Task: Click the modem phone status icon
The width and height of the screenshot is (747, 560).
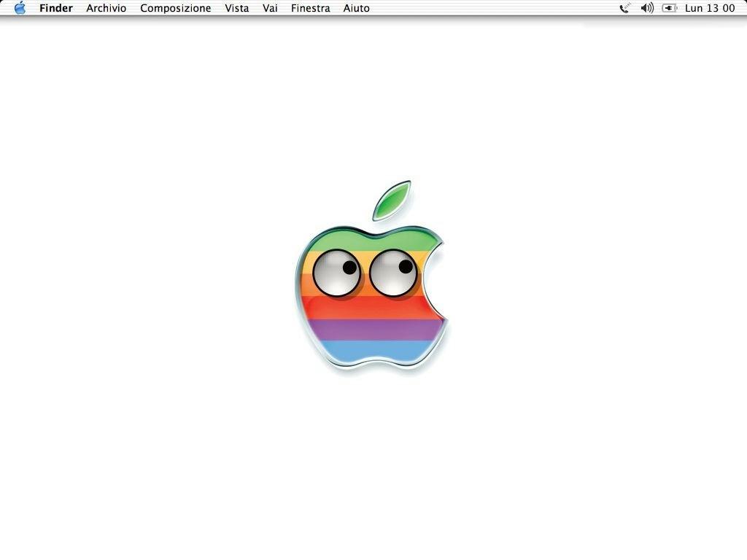Action: pyautogui.click(x=624, y=8)
